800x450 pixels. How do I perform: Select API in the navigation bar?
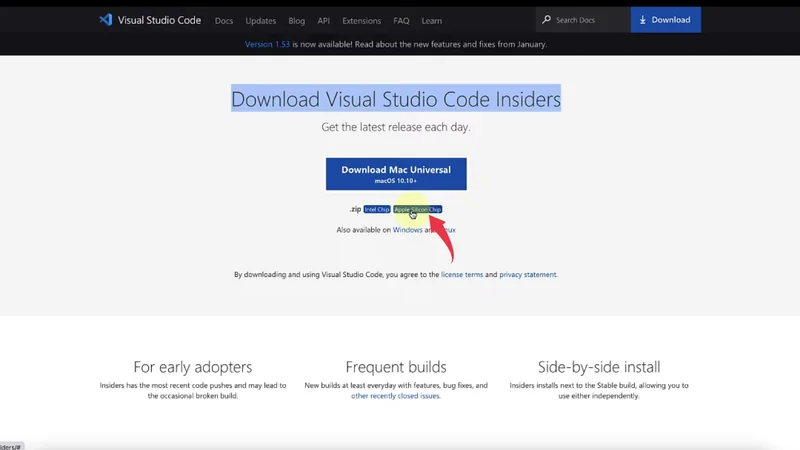click(323, 20)
